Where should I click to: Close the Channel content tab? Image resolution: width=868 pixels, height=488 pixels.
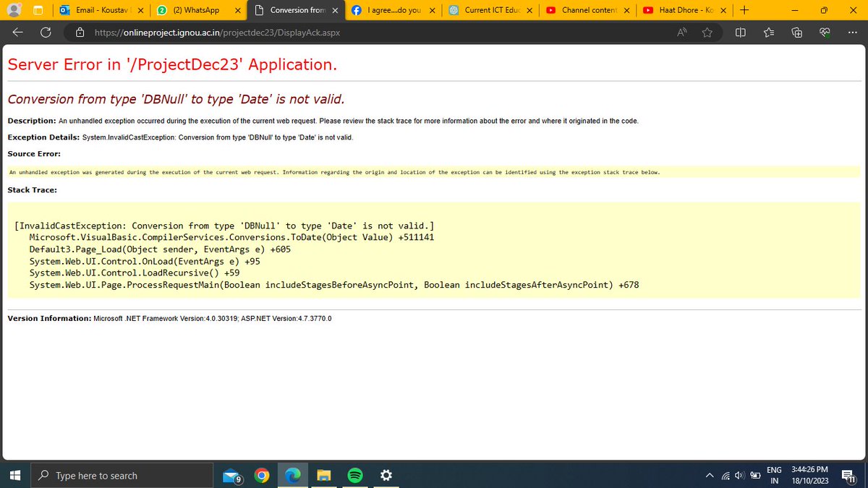(626, 10)
